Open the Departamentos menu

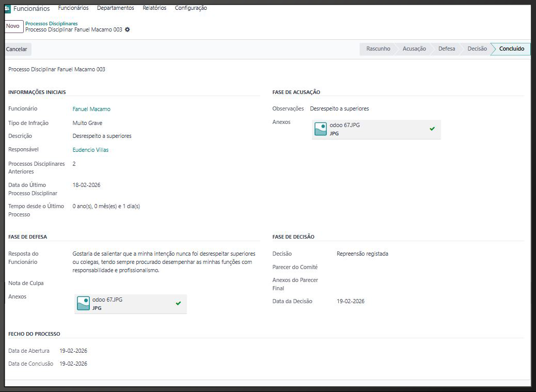115,8
